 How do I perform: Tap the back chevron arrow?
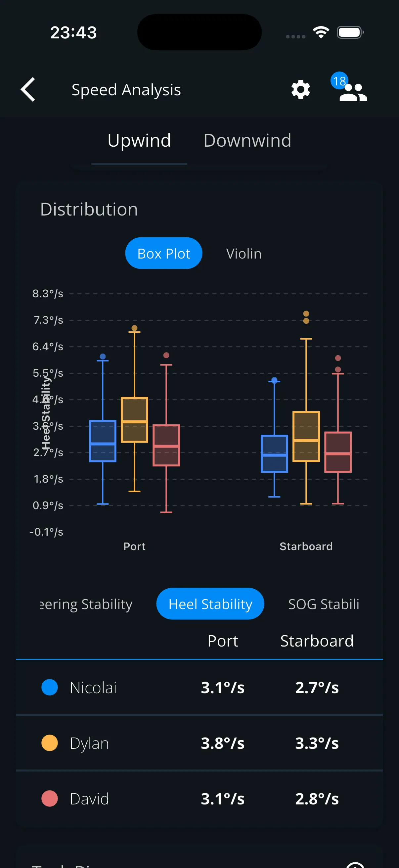27,90
